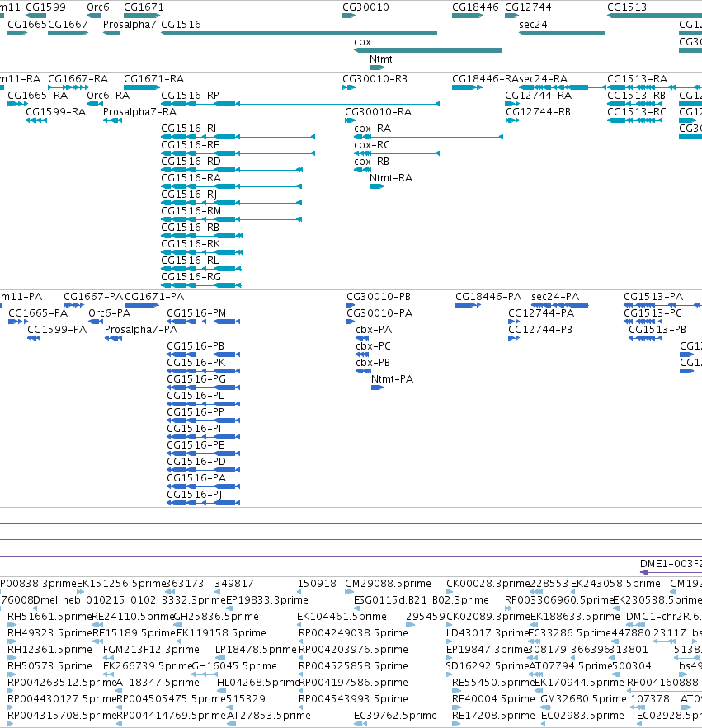Select the Ntmt-RA transcript

point(377,186)
